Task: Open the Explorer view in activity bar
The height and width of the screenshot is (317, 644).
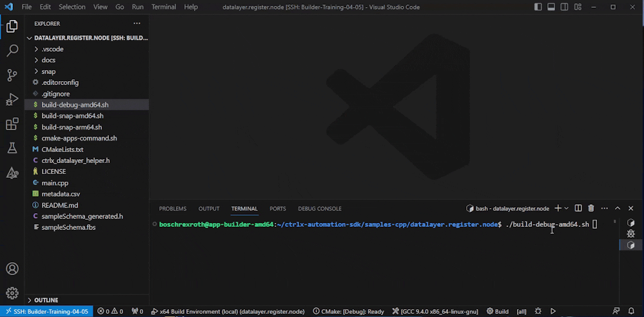Action: (12, 26)
